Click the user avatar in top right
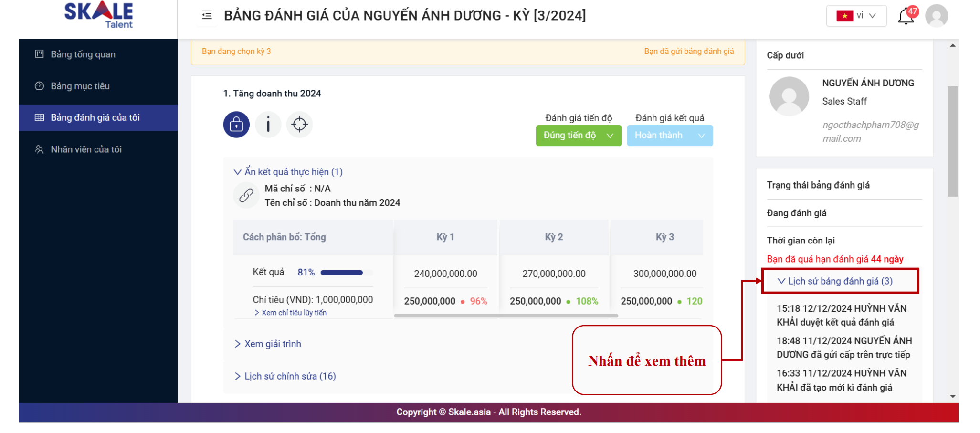This screenshot has height=433, width=980. pos(936,16)
